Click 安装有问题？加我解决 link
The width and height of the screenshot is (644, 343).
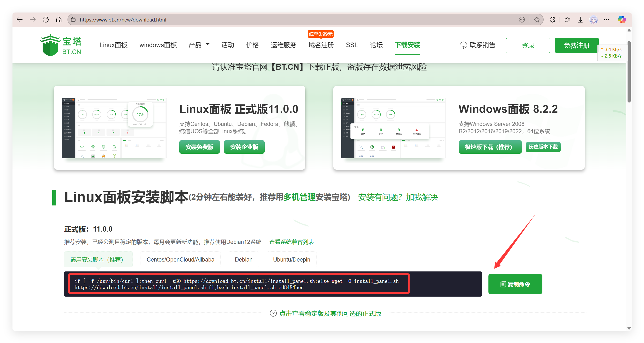click(x=398, y=197)
